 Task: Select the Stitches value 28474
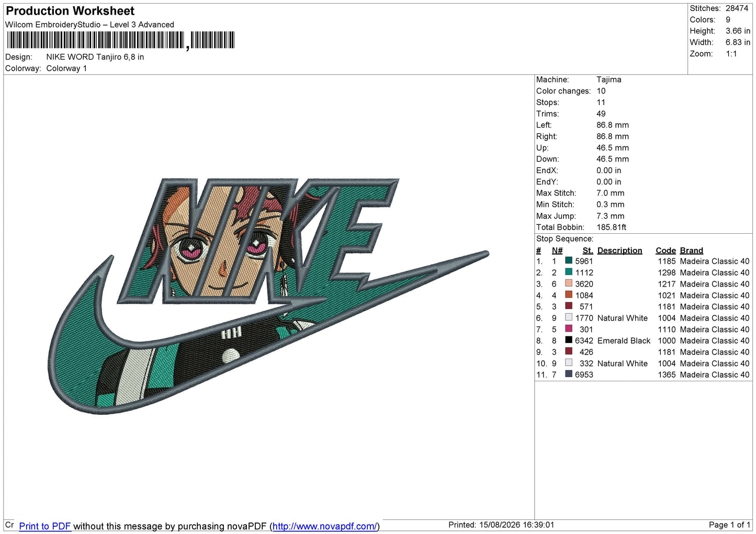tap(737, 8)
